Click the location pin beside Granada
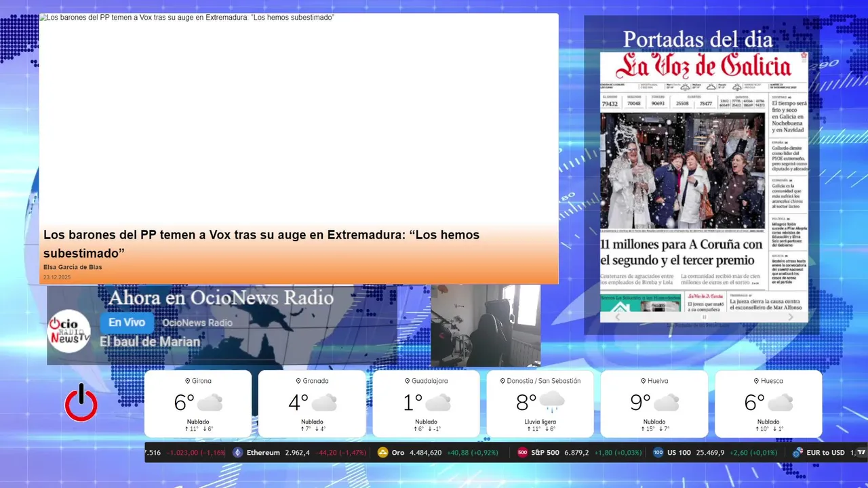868x488 pixels. [298, 381]
